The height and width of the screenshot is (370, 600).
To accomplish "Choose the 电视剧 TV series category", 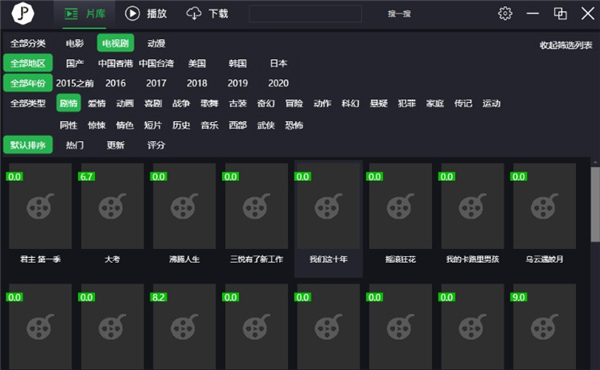I will (116, 43).
